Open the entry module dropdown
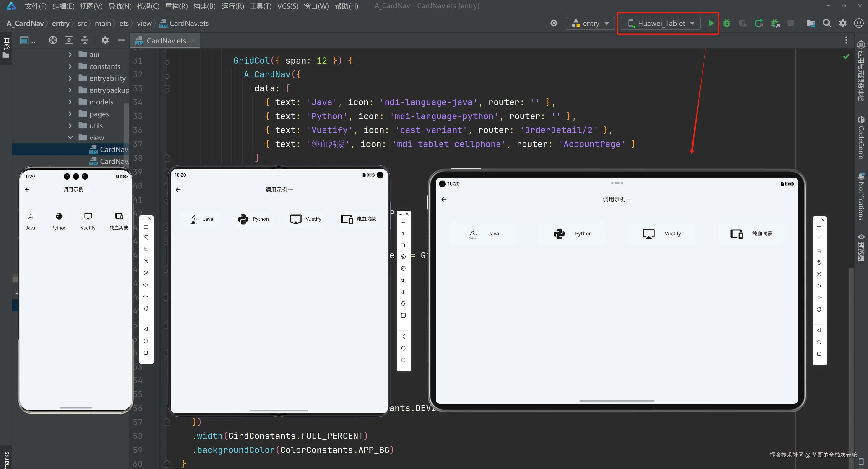 click(591, 23)
